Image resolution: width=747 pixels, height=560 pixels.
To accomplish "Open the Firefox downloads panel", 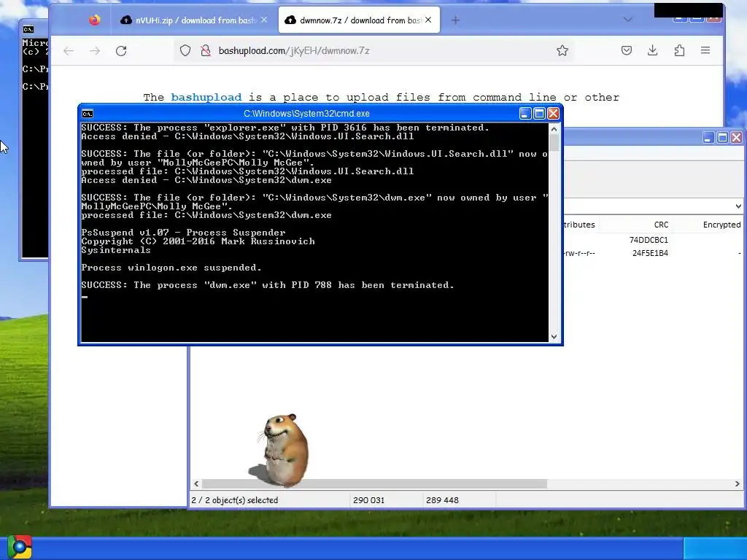I will pos(653,50).
